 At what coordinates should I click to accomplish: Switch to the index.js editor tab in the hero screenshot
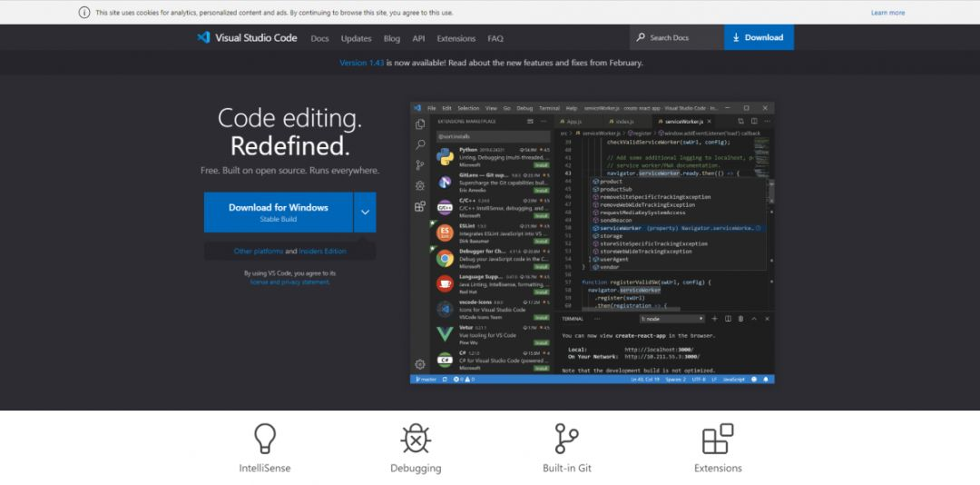[625, 122]
